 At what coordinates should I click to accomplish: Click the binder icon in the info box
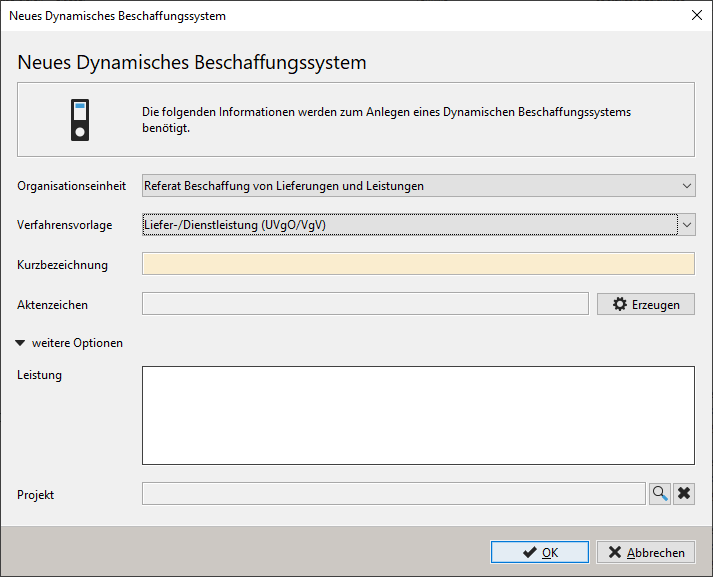click(x=80, y=120)
